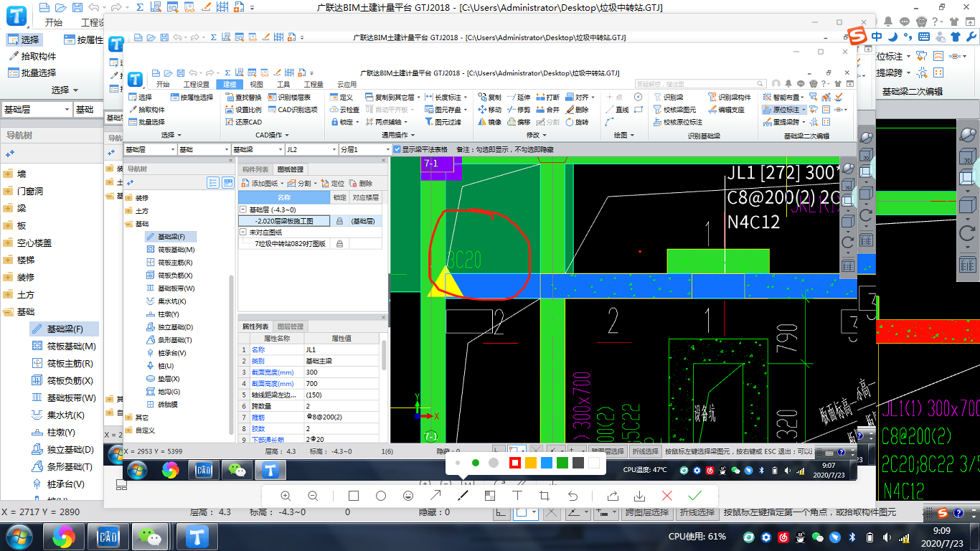Click 编辑支座 in the ribbon
Screen dimensions: 980x551
[x=726, y=110]
